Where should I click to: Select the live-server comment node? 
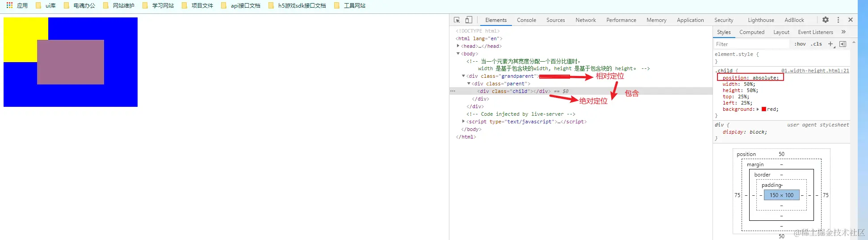(x=521, y=114)
